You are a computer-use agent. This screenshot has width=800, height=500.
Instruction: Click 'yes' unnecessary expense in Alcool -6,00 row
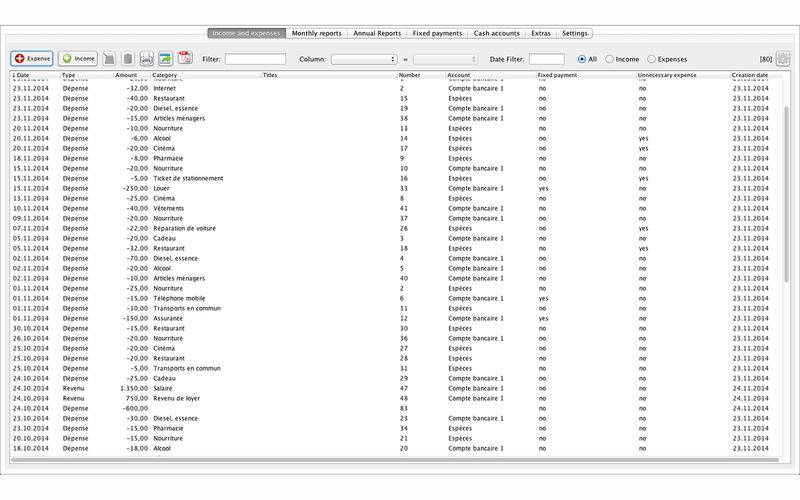(x=643, y=138)
